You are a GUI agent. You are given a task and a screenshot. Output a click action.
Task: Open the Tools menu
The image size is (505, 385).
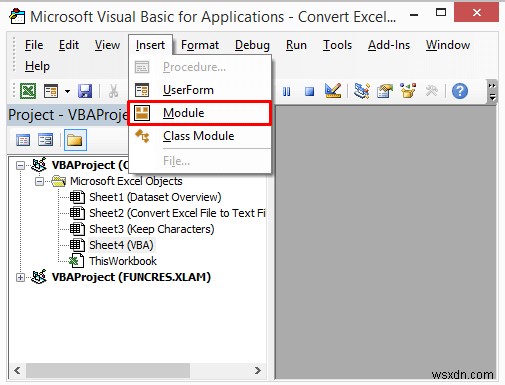337,45
